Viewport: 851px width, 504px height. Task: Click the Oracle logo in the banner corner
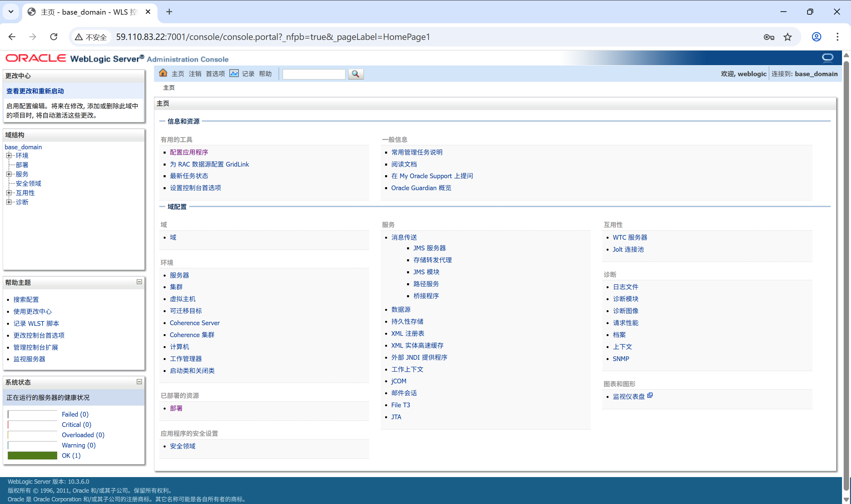pos(827,58)
